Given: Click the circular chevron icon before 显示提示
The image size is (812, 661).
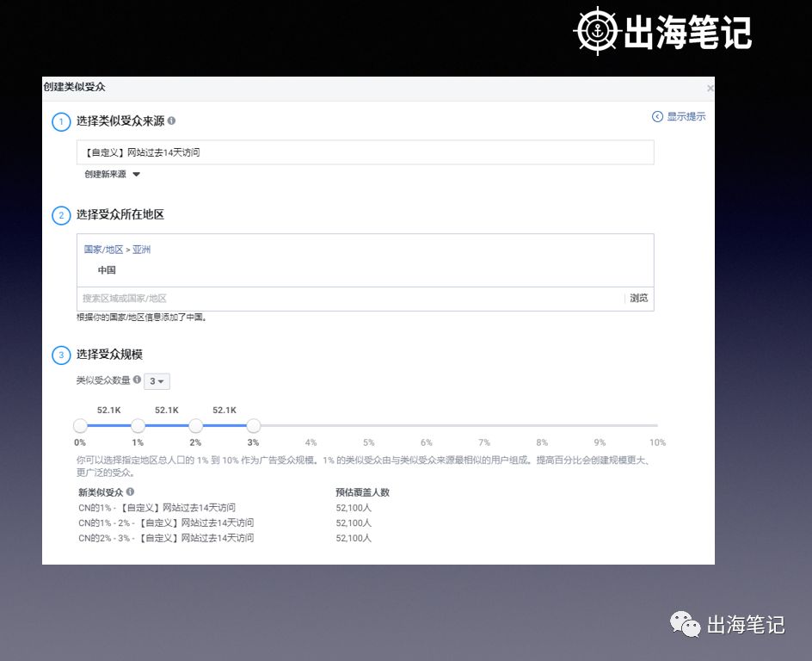Looking at the screenshot, I should coord(658,115).
